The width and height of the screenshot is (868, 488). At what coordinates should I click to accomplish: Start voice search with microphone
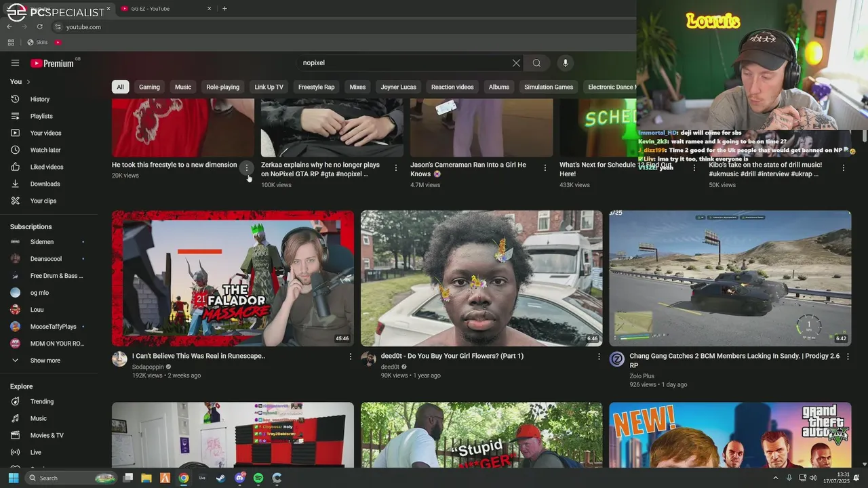pyautogui.click(x=566, y=63)
